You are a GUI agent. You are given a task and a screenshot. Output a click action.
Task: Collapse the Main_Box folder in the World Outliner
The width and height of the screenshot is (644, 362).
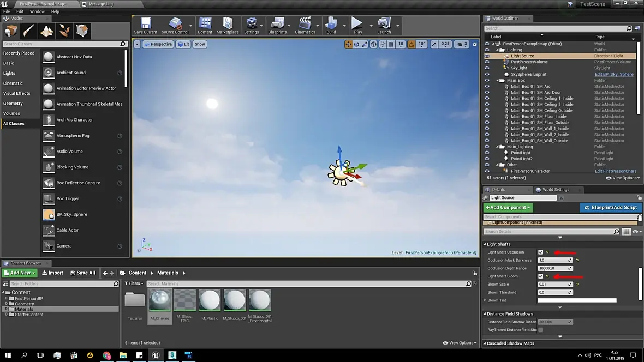click(x=497, y=81)
